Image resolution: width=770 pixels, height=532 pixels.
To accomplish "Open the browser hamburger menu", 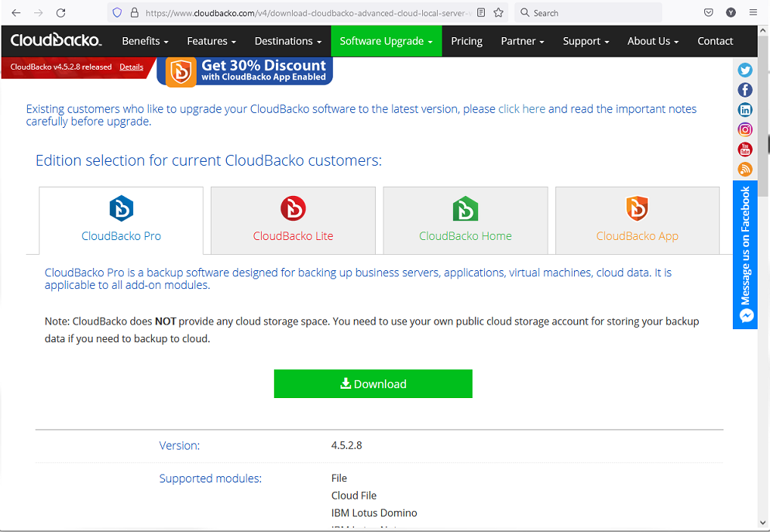I will coord(753,12).
